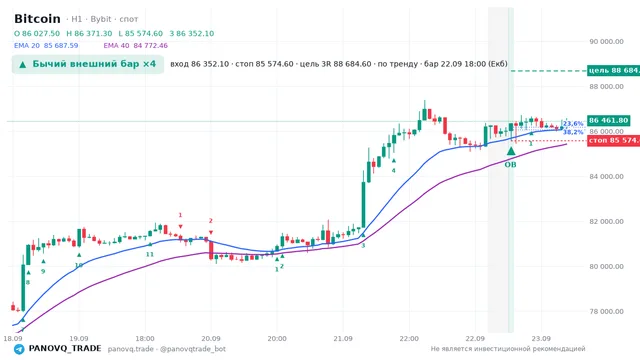This screenshot has width=640, height=360.
Task: Click the large green OB triangle marker
Action: [x=511, y=151]
